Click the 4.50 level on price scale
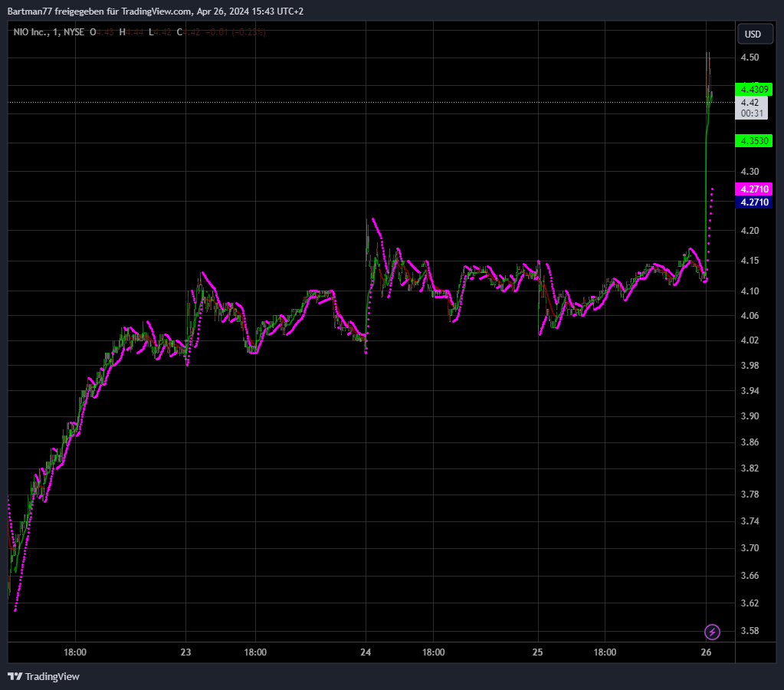Viewport: 784px width, 690px height. pos(750,58)
